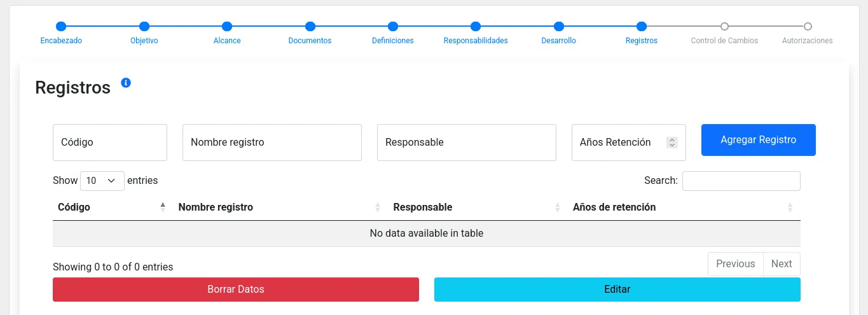Click the Editar button
This screenshot has height=315, width=868.
click(x=617, y=290)
